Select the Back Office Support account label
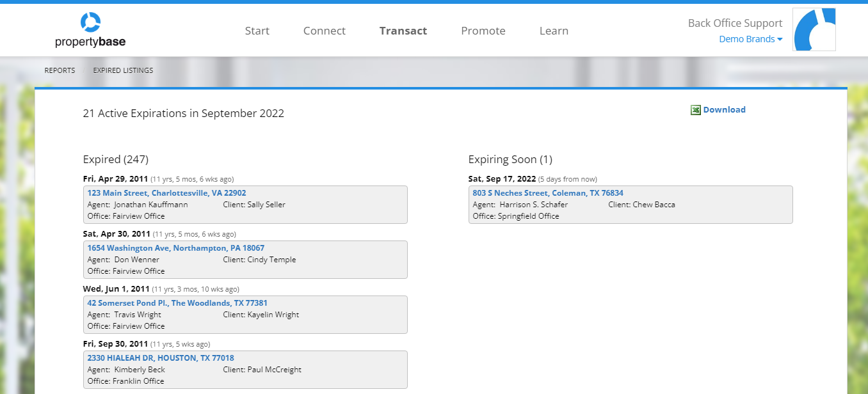 (x=735, y=22)
